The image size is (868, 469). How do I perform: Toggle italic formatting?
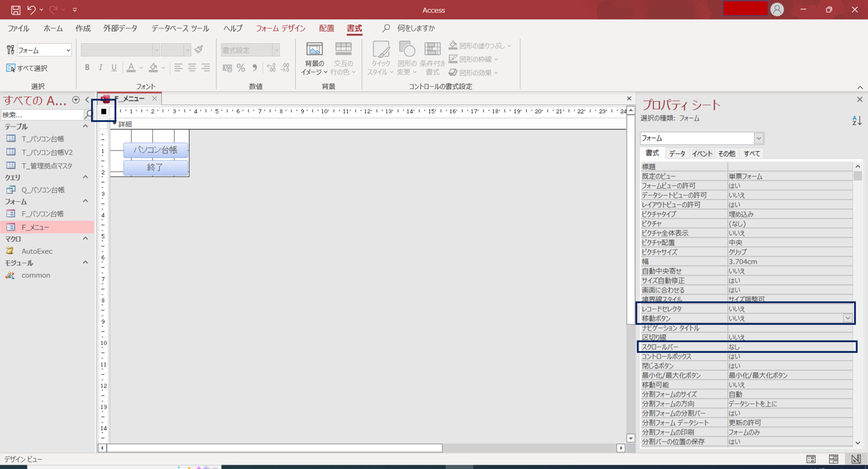[100, 68]
